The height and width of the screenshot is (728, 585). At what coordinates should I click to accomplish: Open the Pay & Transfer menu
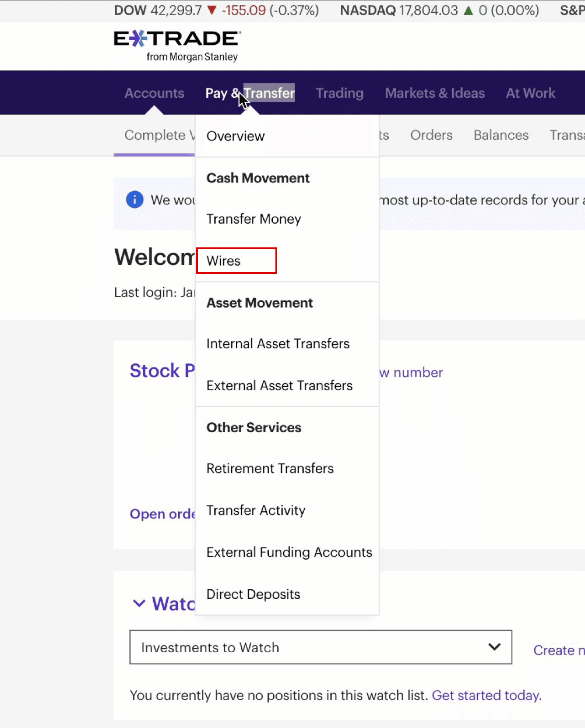250,93
